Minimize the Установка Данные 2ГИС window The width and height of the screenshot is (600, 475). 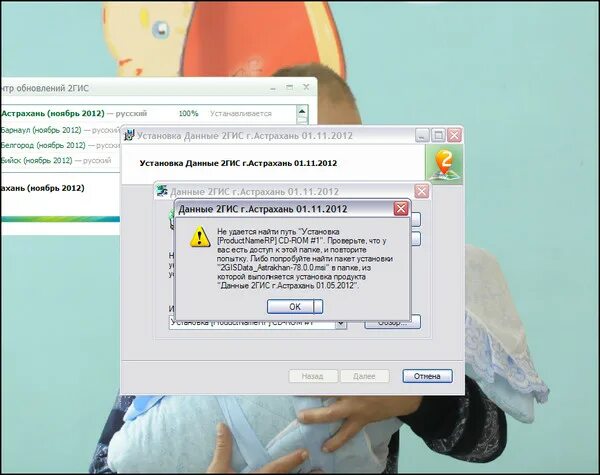422,135
